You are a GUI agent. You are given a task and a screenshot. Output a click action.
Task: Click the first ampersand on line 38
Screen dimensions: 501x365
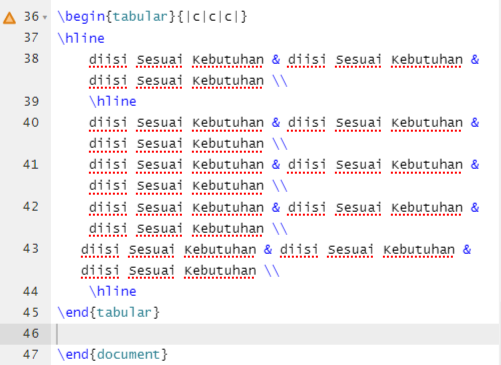tap(276, 60)
